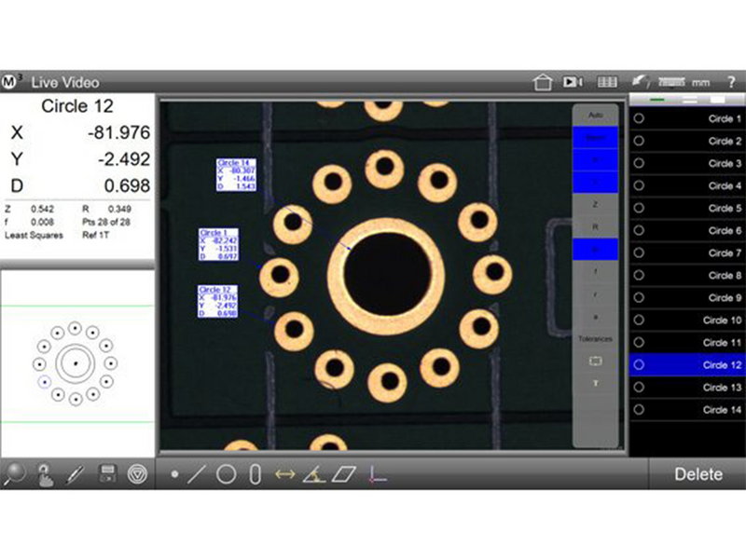Toggle the Auto option in overlay panel

pyautogui.click(x=596, y=115)
